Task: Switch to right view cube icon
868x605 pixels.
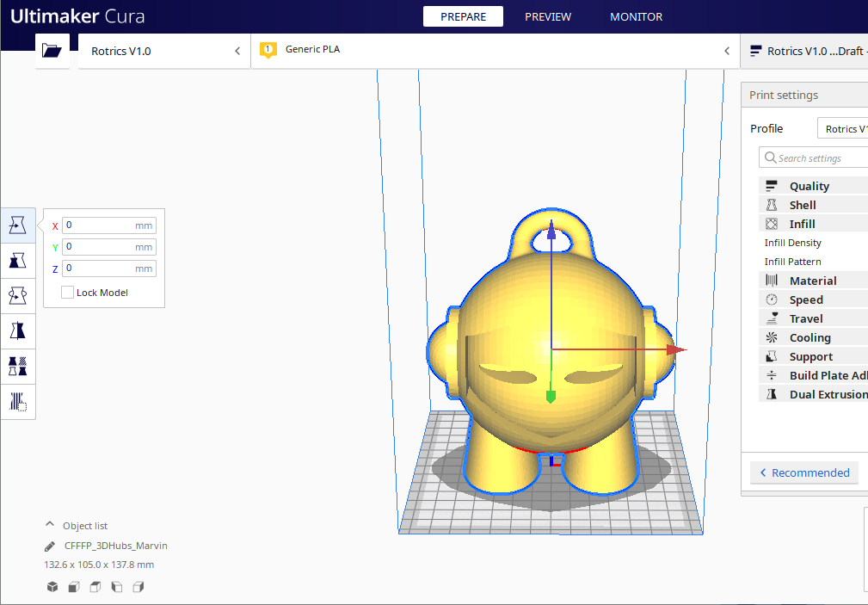Action: 139,587
